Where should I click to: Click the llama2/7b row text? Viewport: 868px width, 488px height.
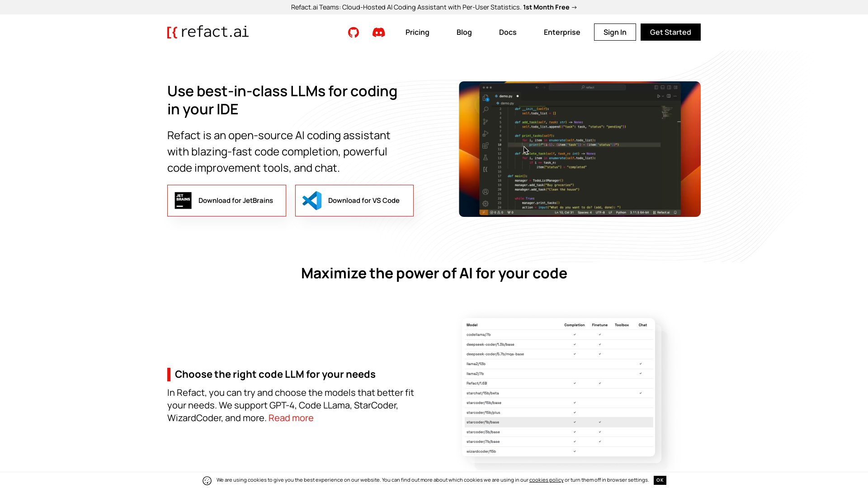coord(475,374)
